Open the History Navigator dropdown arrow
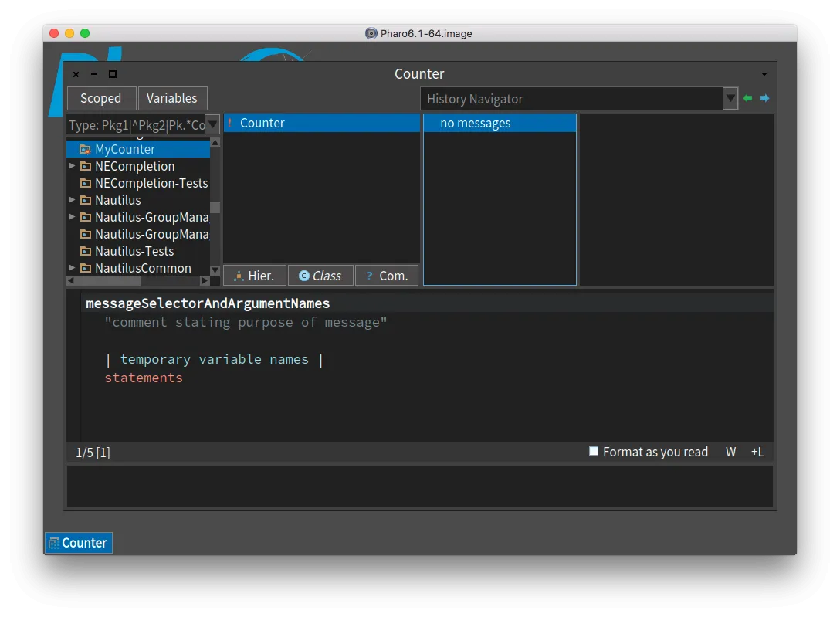The height and width of the screenshot is (617, 840). pos(730,99)
